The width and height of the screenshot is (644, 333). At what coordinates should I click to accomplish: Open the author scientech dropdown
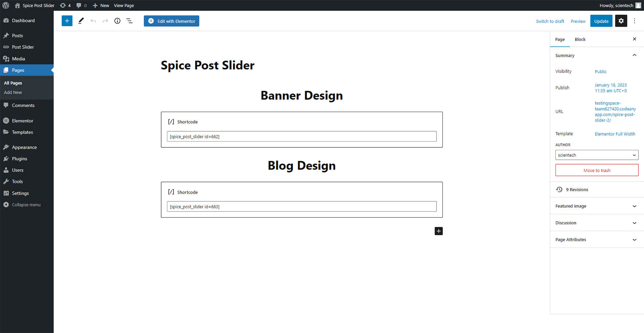(x=597, y=155)
